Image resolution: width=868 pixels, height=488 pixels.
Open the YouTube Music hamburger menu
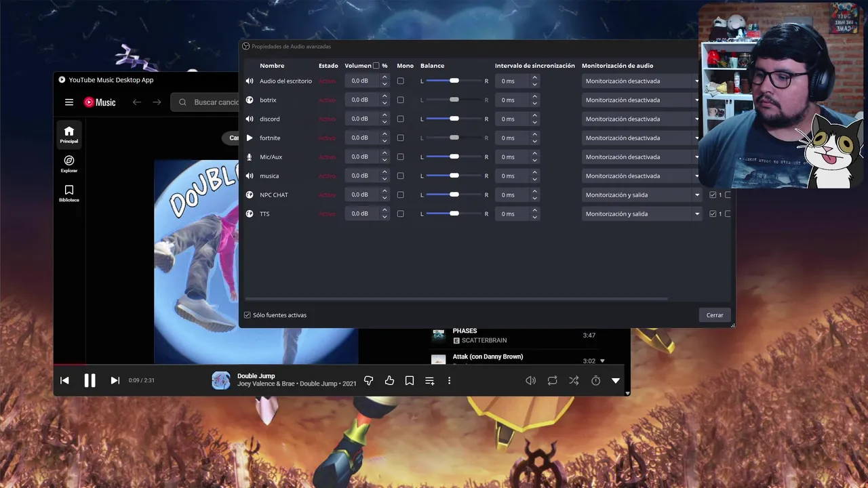69,102
